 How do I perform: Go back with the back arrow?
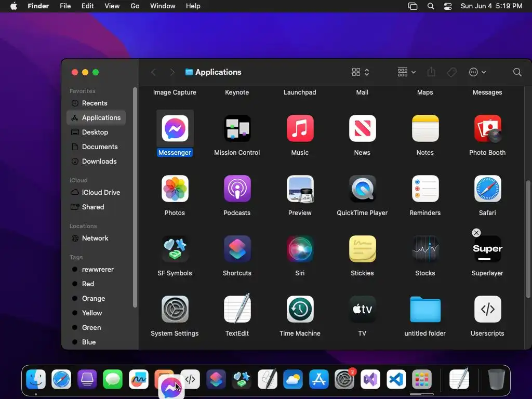click(x=153, y=72)
